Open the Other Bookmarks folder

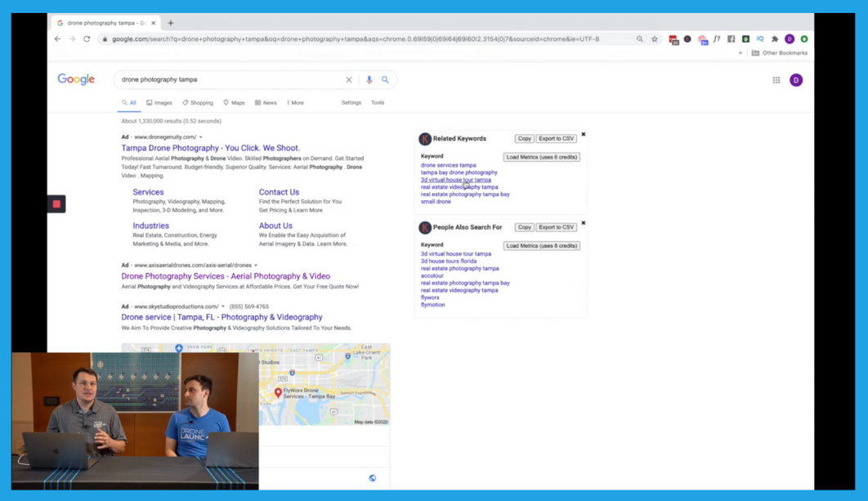(780, 53)
